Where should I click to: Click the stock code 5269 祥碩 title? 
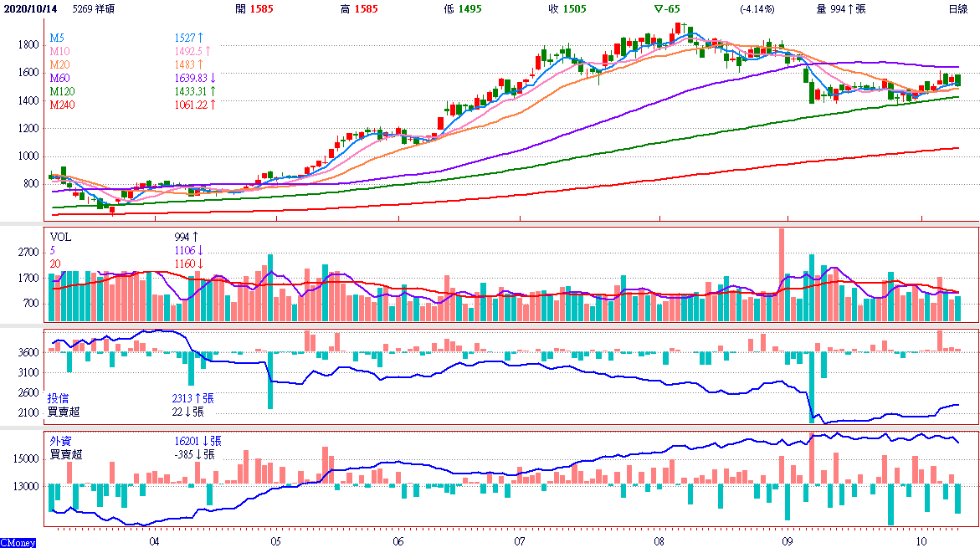(x=95, y=9)
